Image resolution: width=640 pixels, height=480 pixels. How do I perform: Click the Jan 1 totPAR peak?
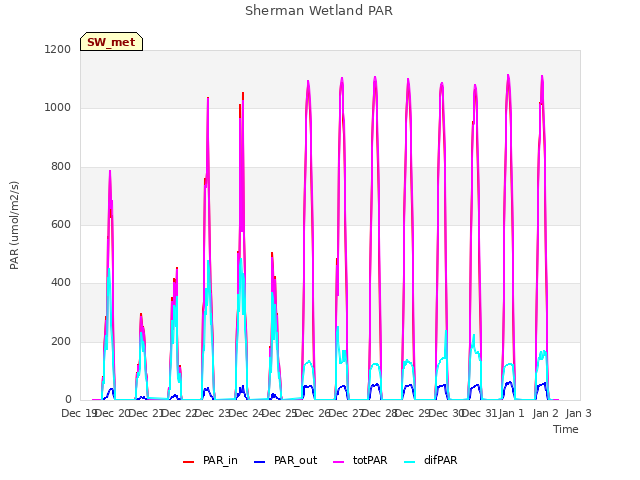point(508,76)
